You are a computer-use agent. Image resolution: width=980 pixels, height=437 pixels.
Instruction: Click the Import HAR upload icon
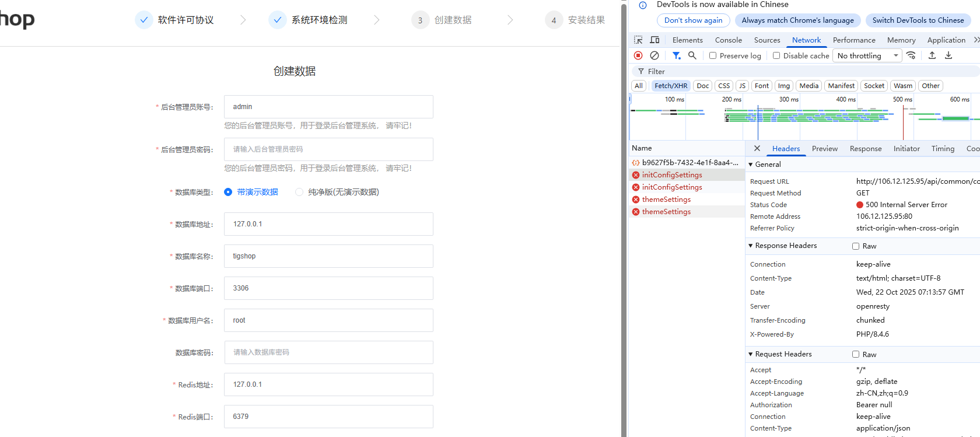click(x=932, y=55)
